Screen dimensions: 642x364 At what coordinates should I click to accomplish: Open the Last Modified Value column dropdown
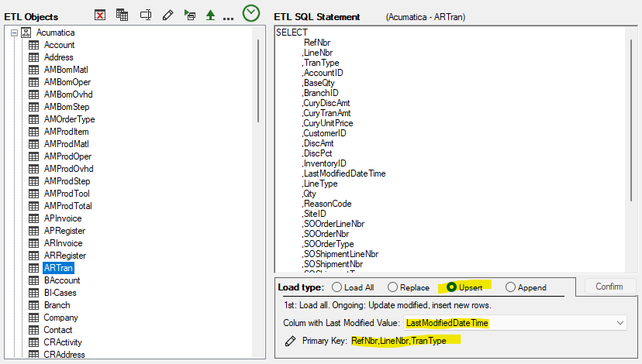pos(620,322)
